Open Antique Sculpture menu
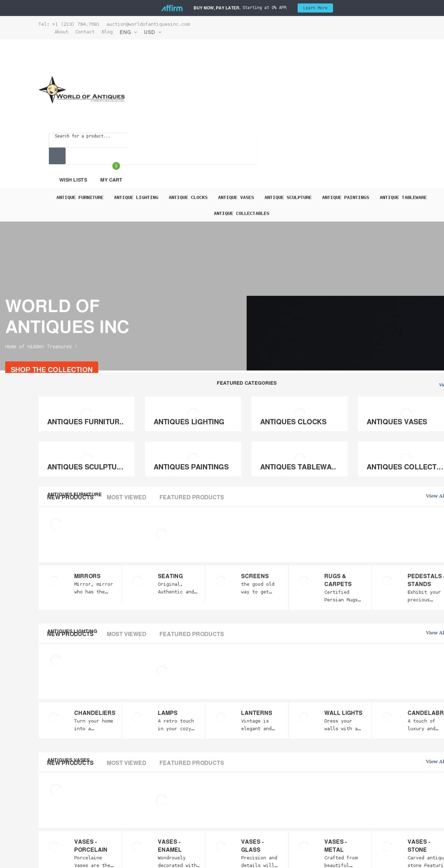444x868 pixels. (x=288, y=198)
